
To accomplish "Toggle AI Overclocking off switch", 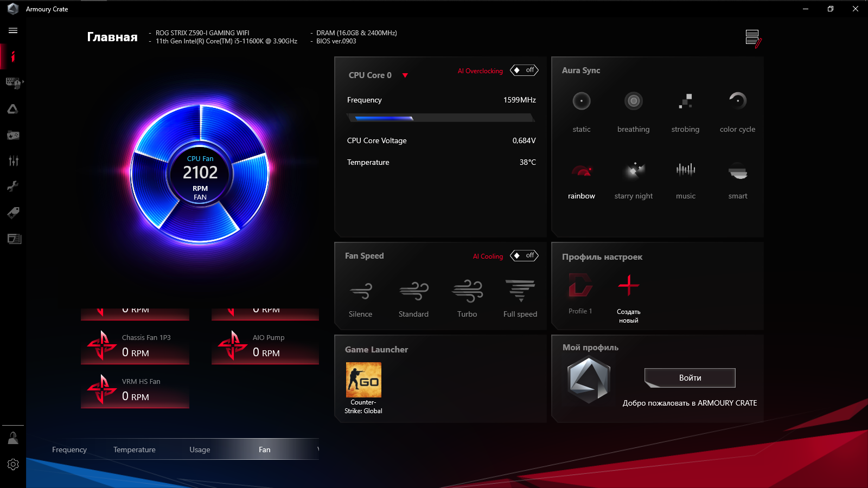I will [x=524, y=70].
